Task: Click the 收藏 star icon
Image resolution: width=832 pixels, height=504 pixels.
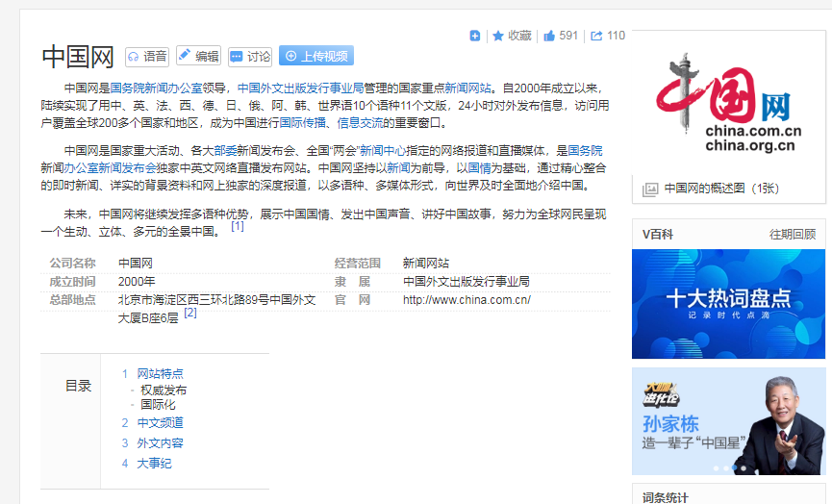Action: 497,36
